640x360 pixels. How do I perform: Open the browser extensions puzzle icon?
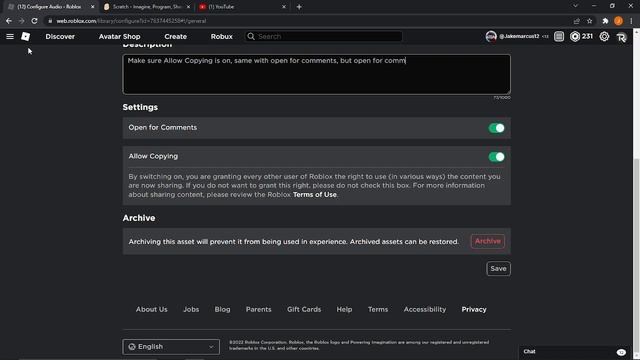click(605, 21)
